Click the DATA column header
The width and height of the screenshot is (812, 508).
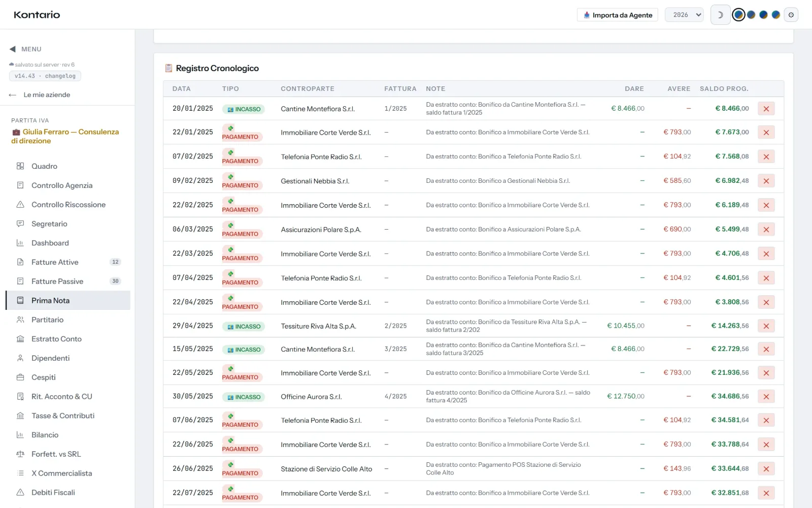[182, 89]
